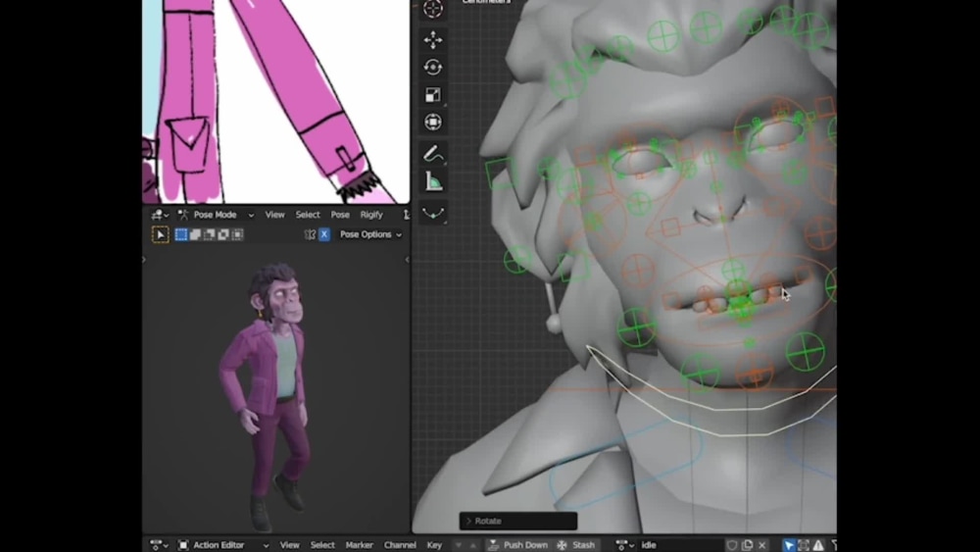Open the View menu in the Action Editor
The height and width of the screenshot is (552, 980).
289,545
